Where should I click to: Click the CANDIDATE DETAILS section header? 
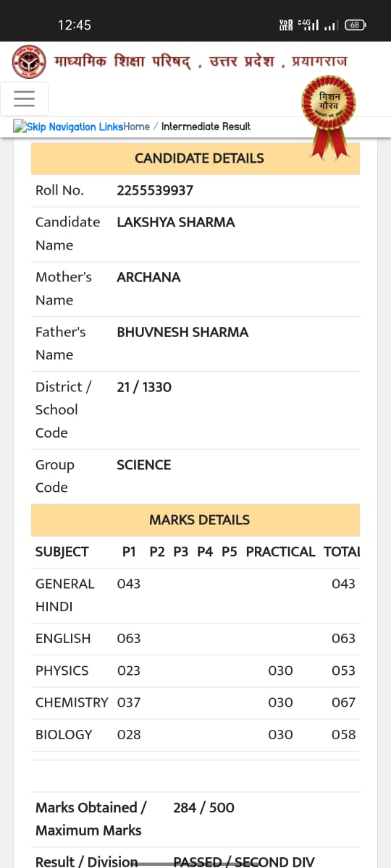[x=195, y=158]
